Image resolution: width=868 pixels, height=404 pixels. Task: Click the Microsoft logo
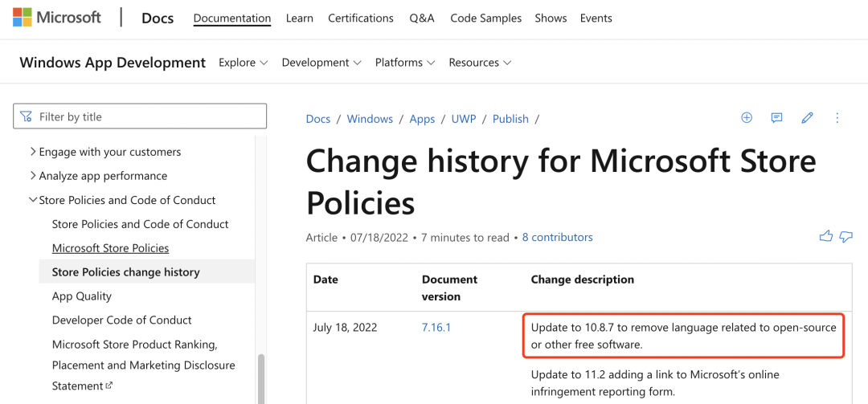[x=57, y=18]
